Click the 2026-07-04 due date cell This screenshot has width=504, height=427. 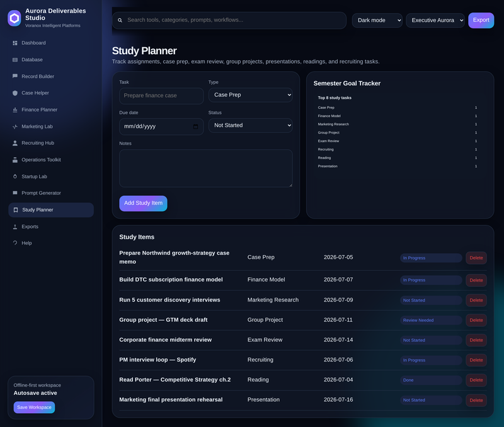pos(338,380)
